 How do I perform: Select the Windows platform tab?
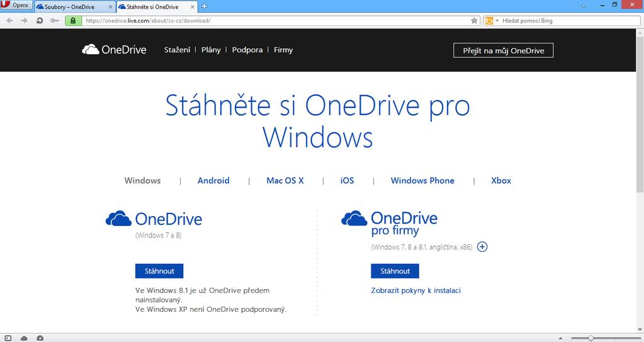coord(142,181)
